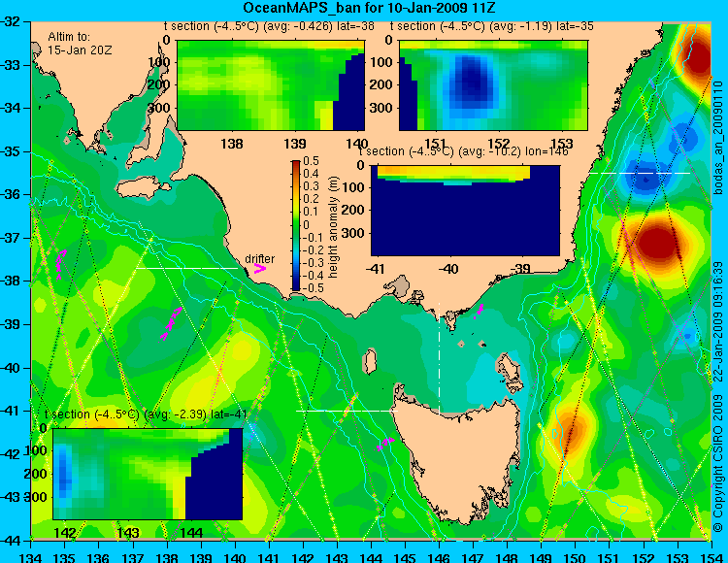
Task: Click the '152' label under lat=-35 inset
Action: click(x=498, y=144)
